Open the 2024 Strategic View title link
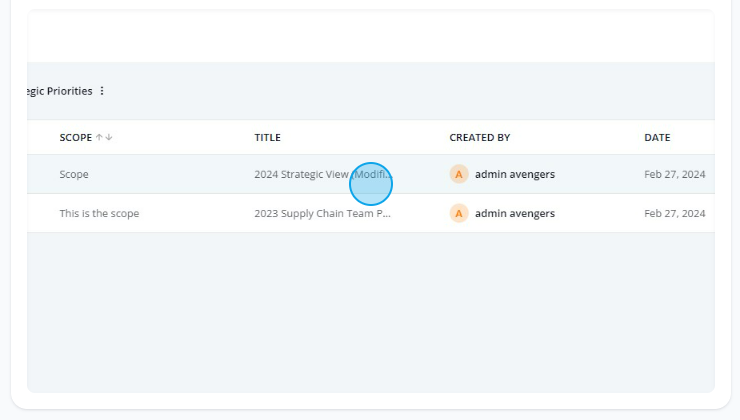 [x=322, y=174]
